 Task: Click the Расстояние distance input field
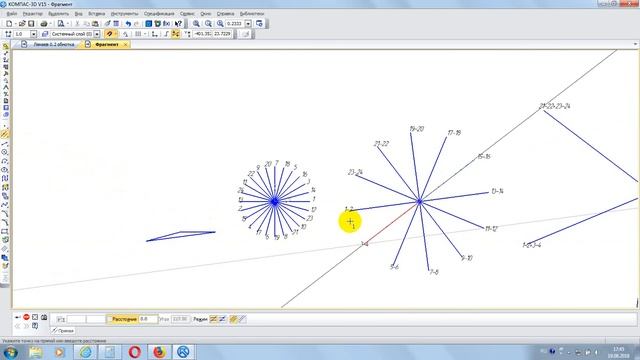(x=149, y=319)
